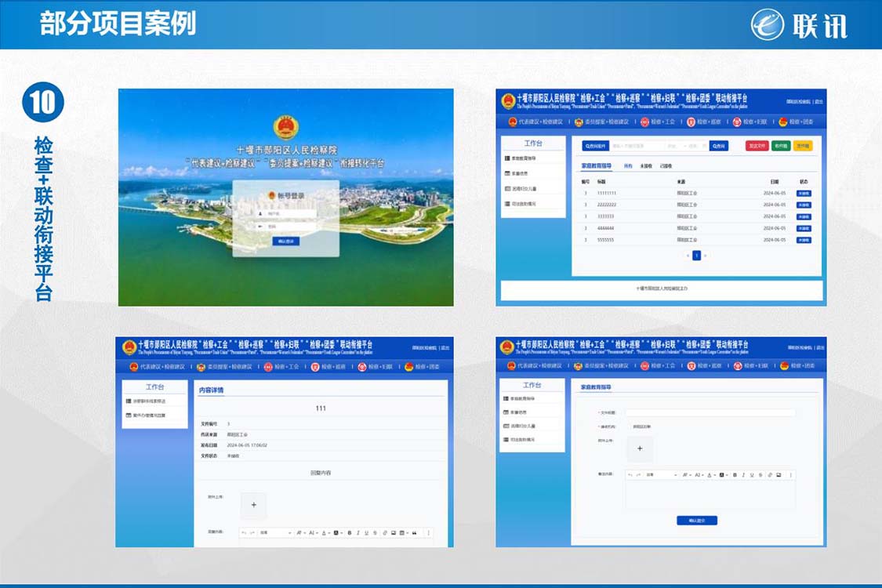Open the font family dropdown in 内容详情 editor
The image size is (882, 588).
coord(301,533)
